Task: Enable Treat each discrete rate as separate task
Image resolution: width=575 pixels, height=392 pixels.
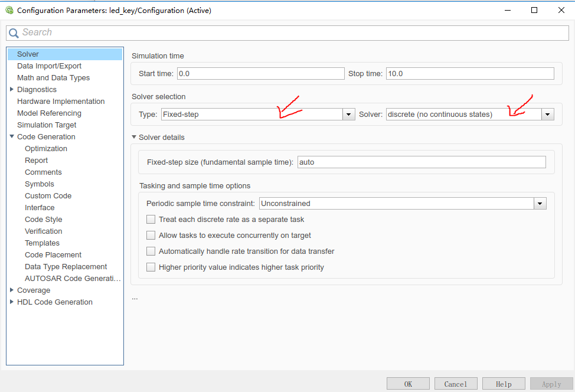Action: point(151,219)
